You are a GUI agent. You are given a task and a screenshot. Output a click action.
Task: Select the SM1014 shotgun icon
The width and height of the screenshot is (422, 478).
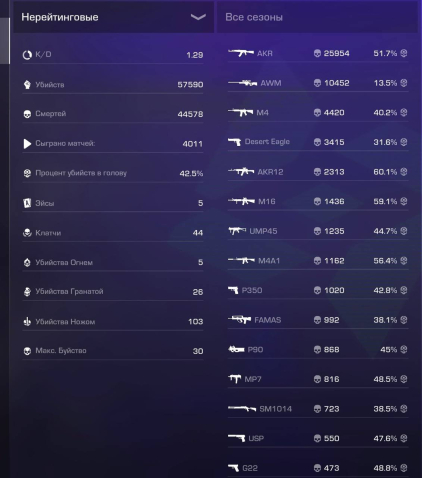tap(242, 408)
